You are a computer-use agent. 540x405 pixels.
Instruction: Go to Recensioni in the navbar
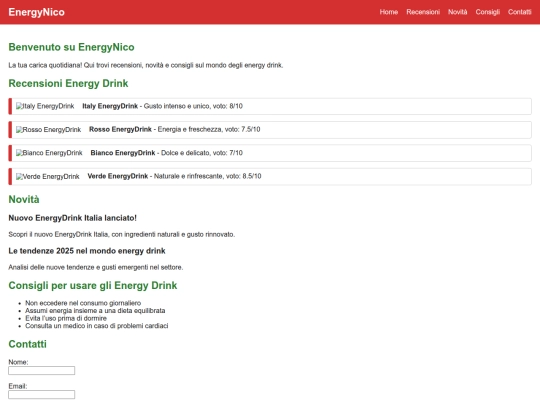[423, 12]
